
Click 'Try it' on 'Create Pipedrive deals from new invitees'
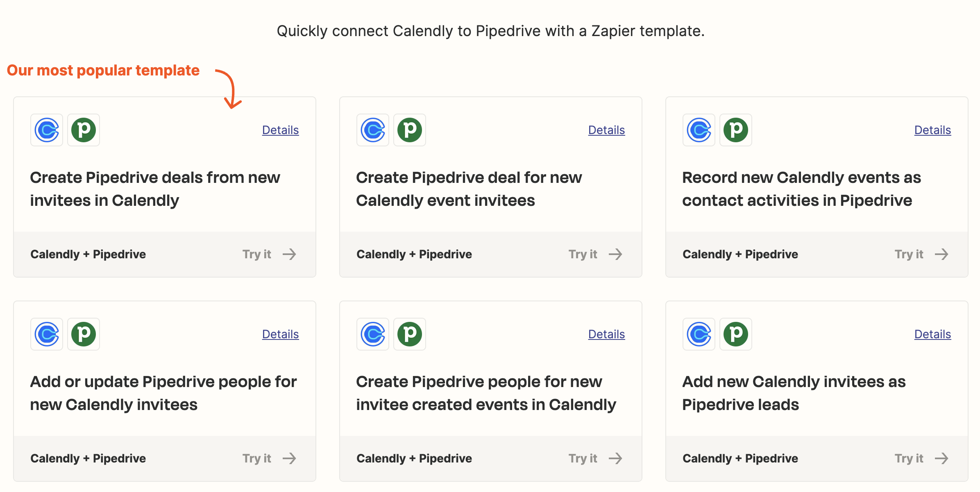pyautogui.click(x=257, y=254)
